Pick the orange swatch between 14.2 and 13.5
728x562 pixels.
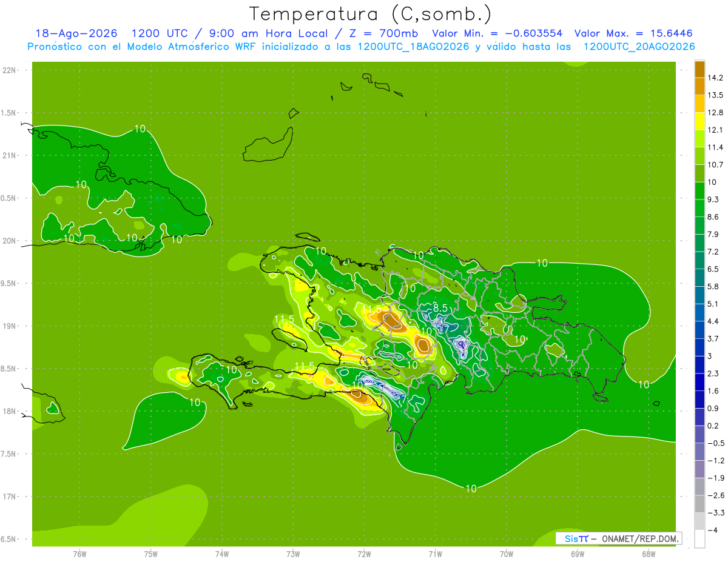699,87
